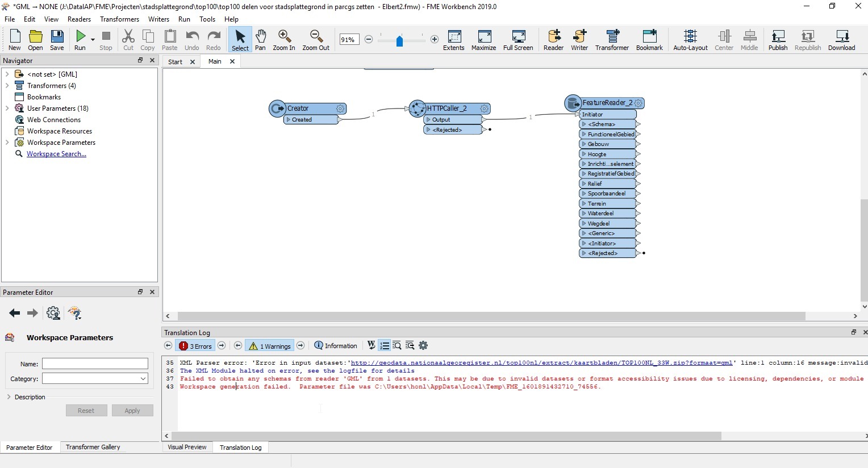Viewport: 868px width, 468px height.
Task: Expand the <not set> [GML] navigator node
Action: point(7,74)
